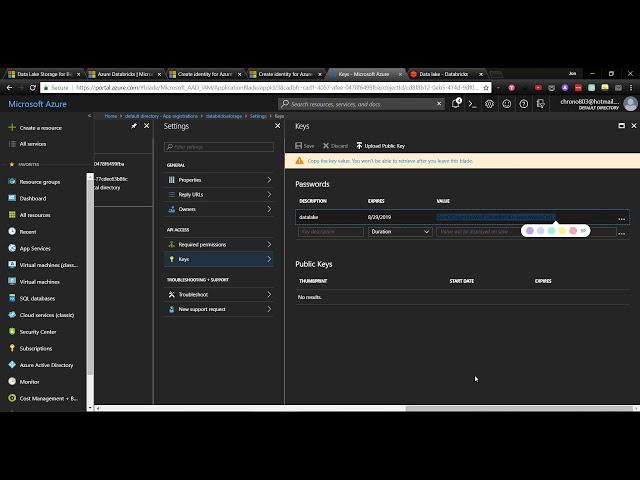Screen dimensions: 640x480
Task: Open Recent in the sidebar
Action: [28, 232]
